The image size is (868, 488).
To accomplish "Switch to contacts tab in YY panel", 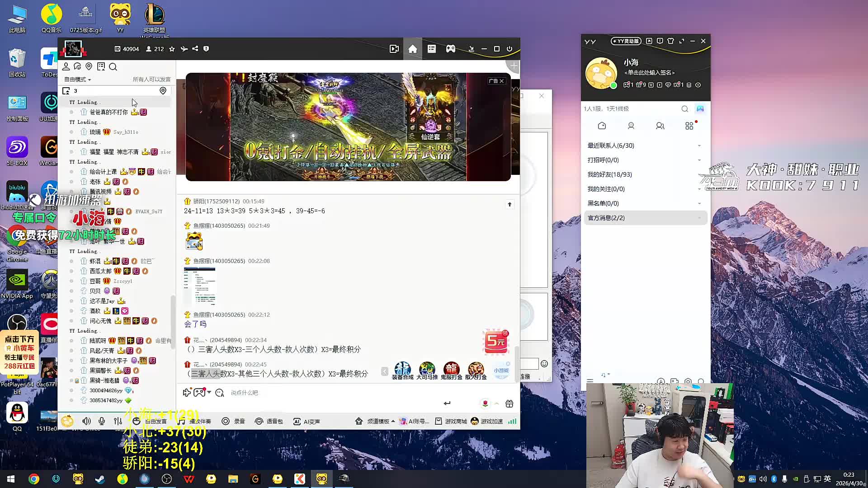I will (x=631, y=126).
